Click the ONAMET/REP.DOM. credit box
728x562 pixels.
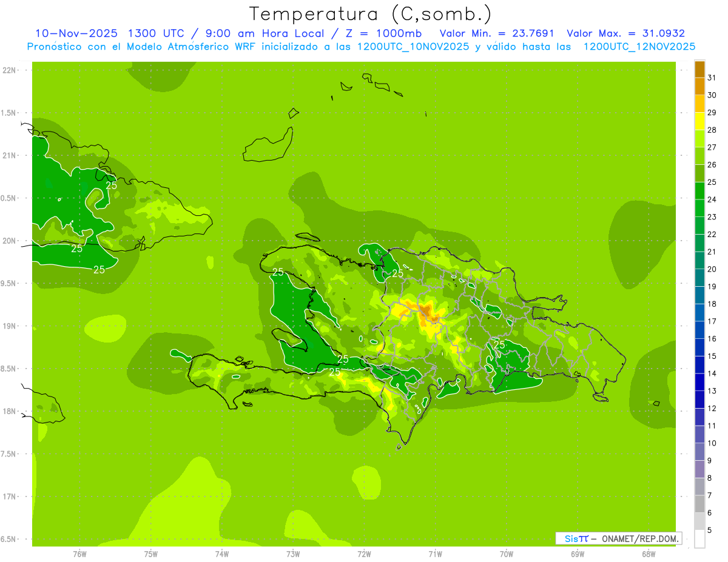(618, 538)
